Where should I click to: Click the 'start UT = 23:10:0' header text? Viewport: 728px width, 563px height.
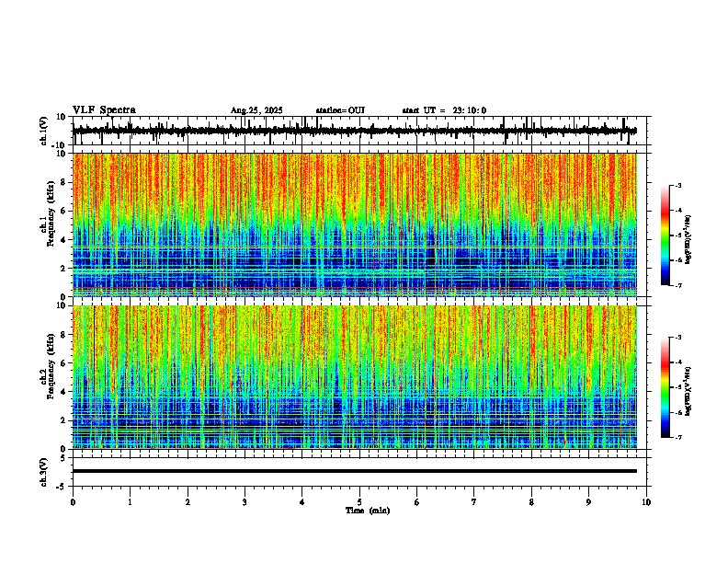pos(444,110)
